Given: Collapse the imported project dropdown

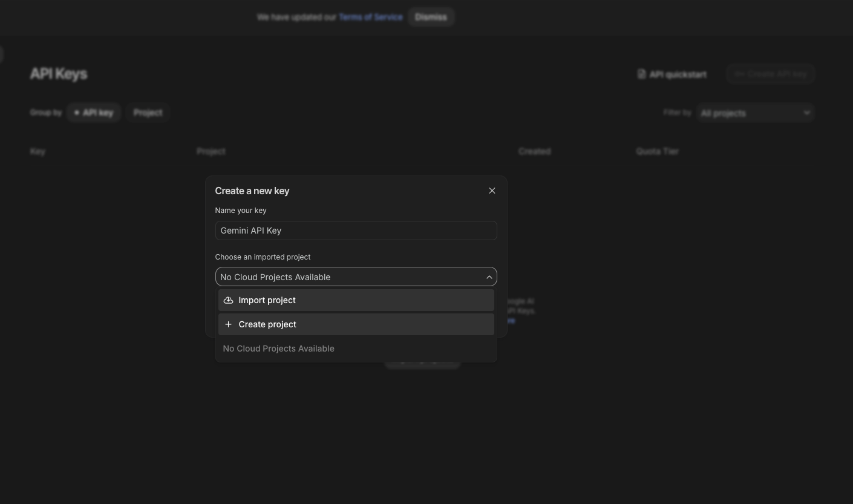Looking at the screenshot, I should point(356,277).
